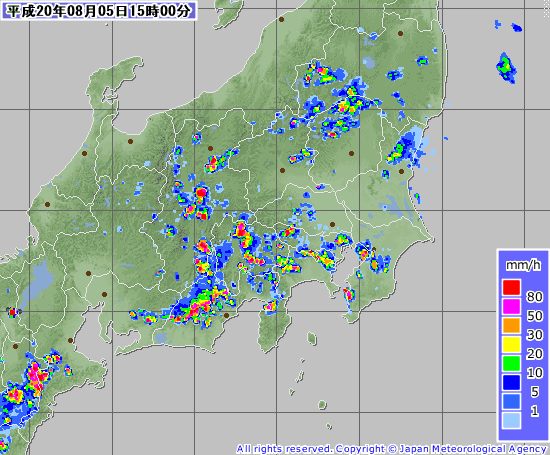Click the legend value 10
Image resolution: width=550 pixels, height=455 pixels.
(534, 373)
